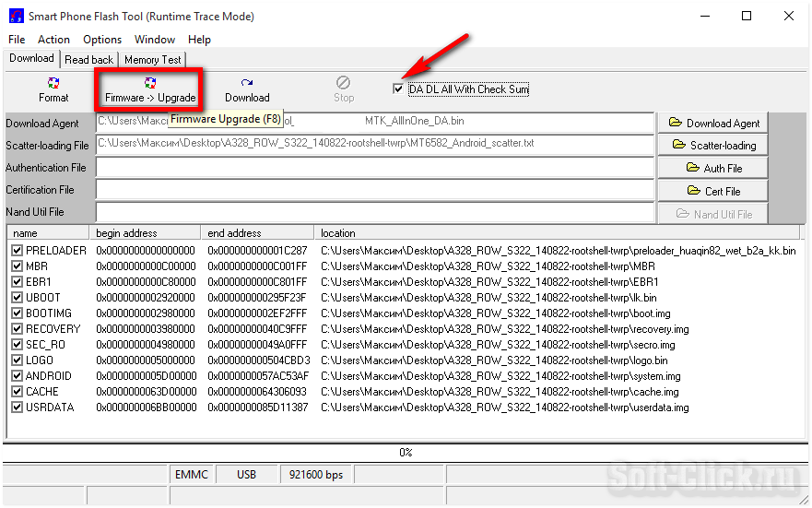
Task: Click the Authentication File input field
Action: pos(373,168)
